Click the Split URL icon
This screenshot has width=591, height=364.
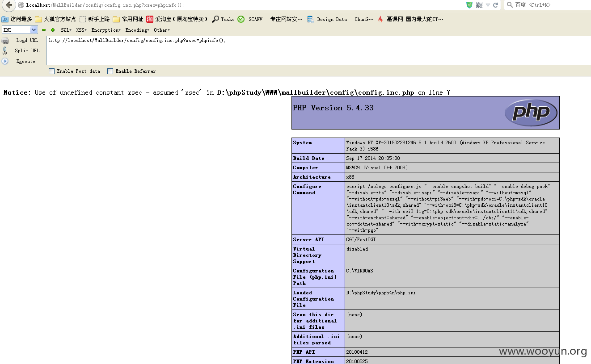click(5, 50)
